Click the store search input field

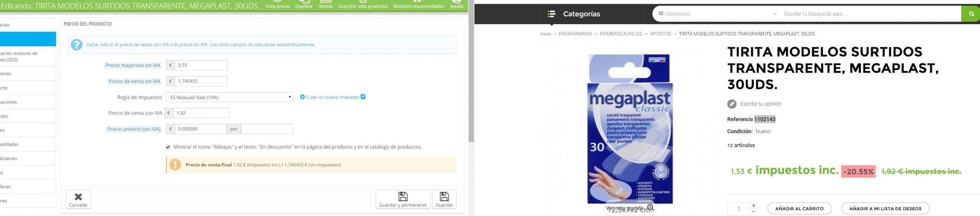[870, 14]
